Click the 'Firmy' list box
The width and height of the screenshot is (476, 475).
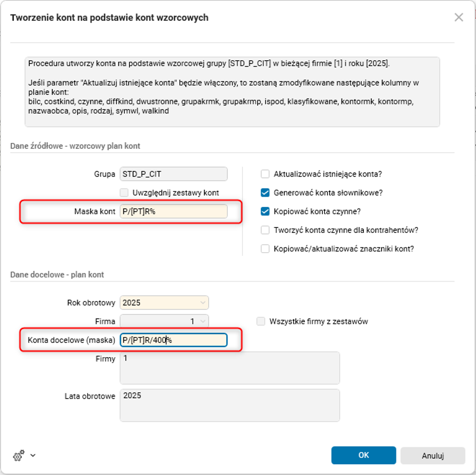tap(229, 368)
